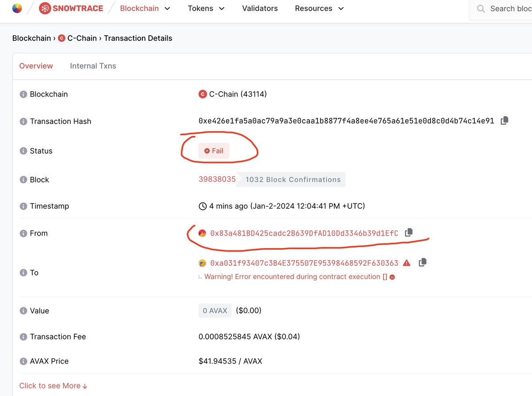Click the info icon next to Timestamp
The width and height of the screenshot is (532, 396).
point(23,206)
